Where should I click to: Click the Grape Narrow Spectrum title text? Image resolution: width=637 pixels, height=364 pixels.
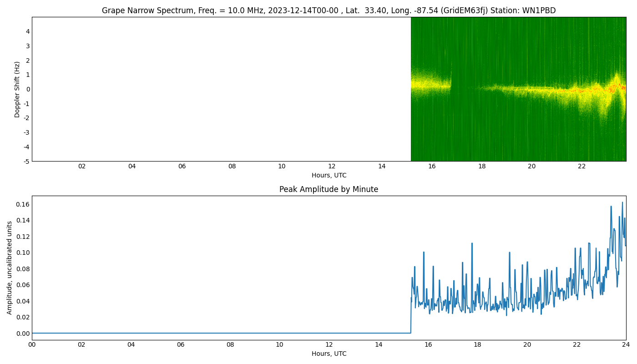click(x=329, y=10)
